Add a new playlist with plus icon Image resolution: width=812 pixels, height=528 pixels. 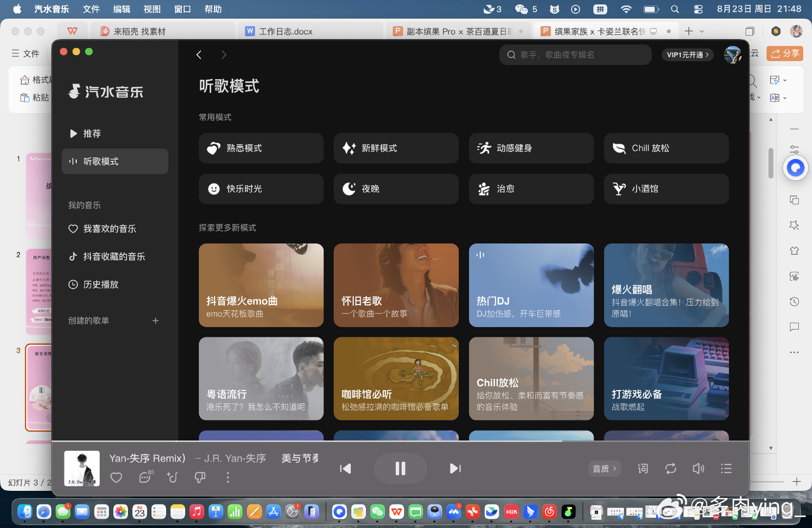click(155, 321)
